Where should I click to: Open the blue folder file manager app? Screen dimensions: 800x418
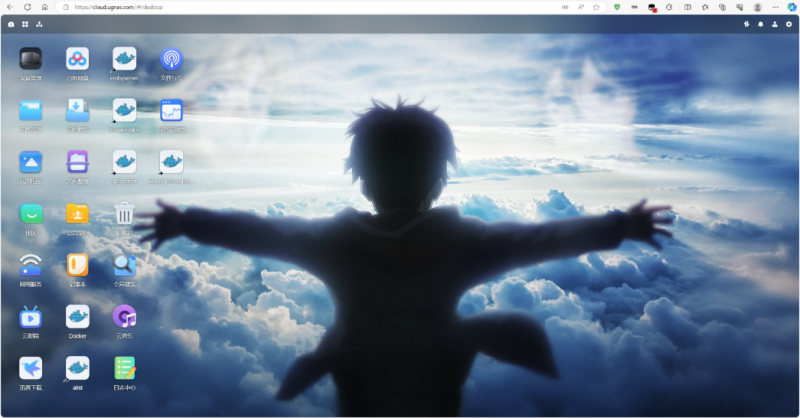tap(31, 110)
